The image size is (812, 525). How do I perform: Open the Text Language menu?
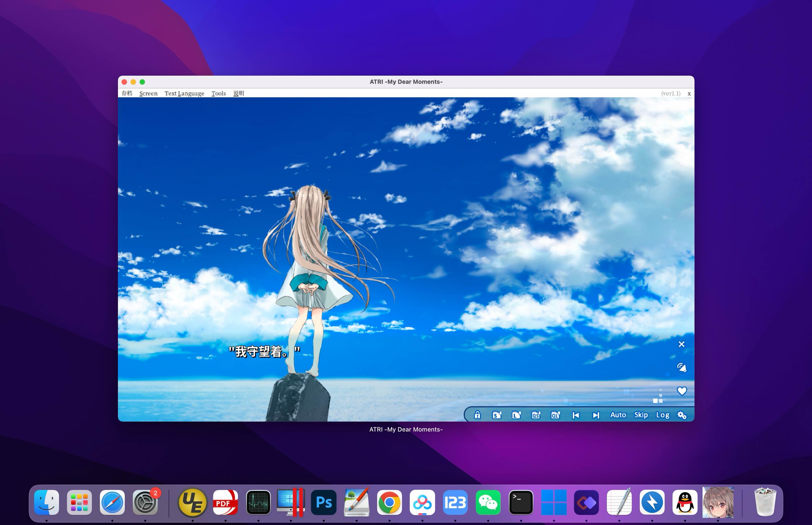pyautogui.click(x=184, y=93)
